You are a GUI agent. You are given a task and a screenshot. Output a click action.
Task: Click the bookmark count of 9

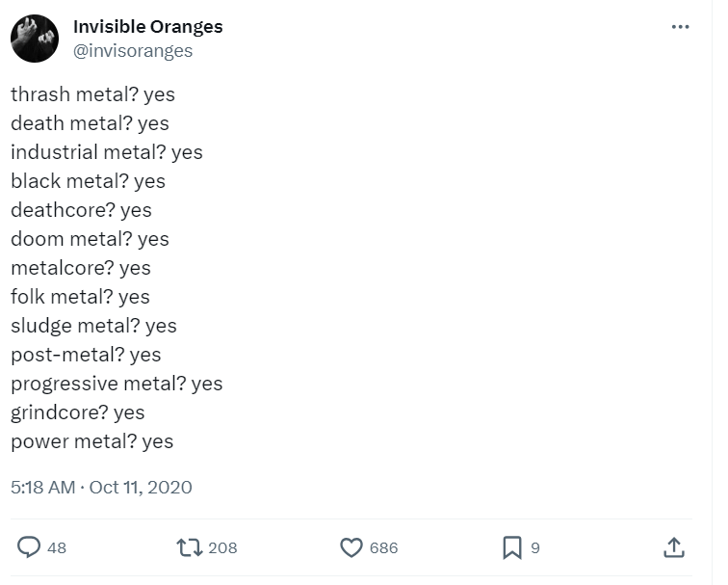coord(535,547)
